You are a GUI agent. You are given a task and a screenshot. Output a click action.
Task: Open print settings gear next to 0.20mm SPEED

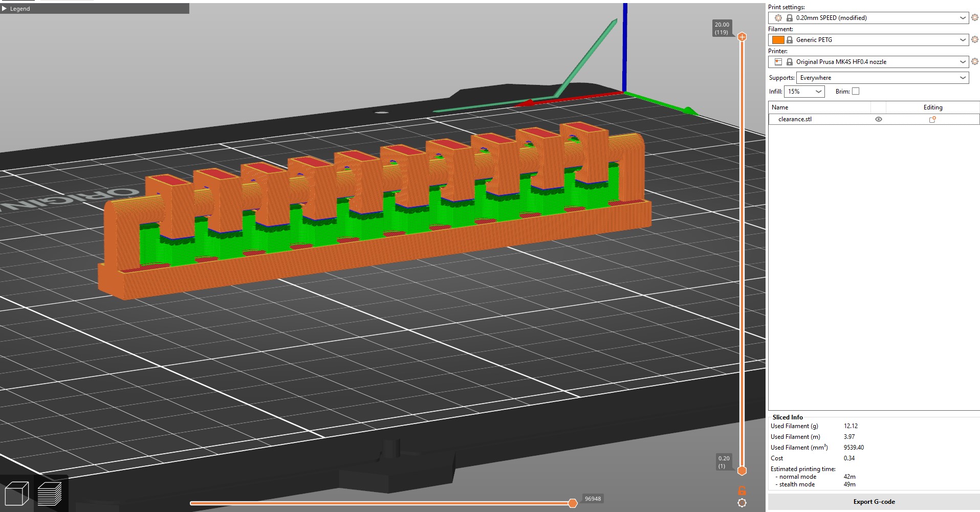[974, 17]
